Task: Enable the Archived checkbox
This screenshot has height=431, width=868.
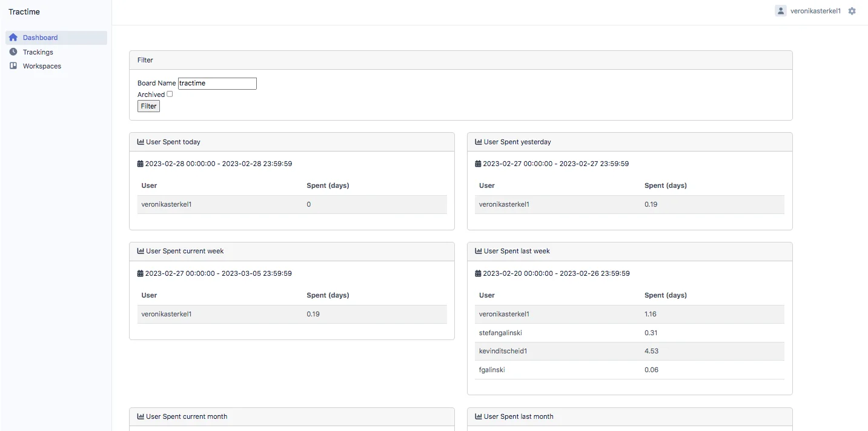Action: (170, 94)
